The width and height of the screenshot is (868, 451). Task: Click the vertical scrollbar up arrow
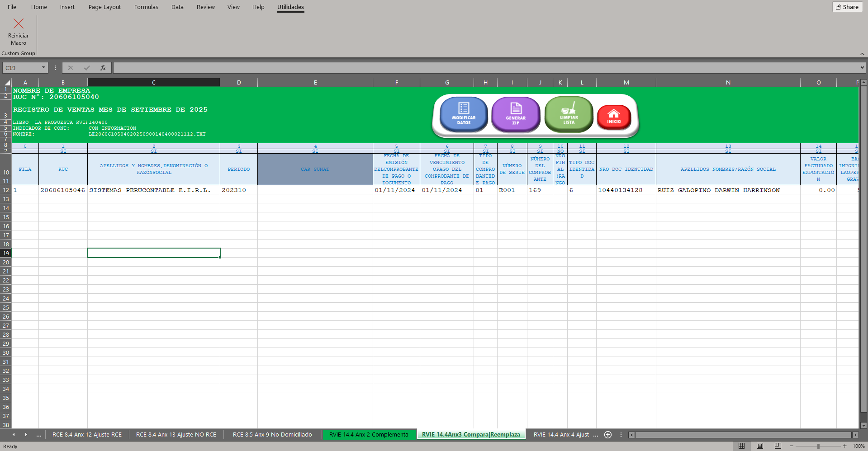pyautogui.click(x=863, y=83)
